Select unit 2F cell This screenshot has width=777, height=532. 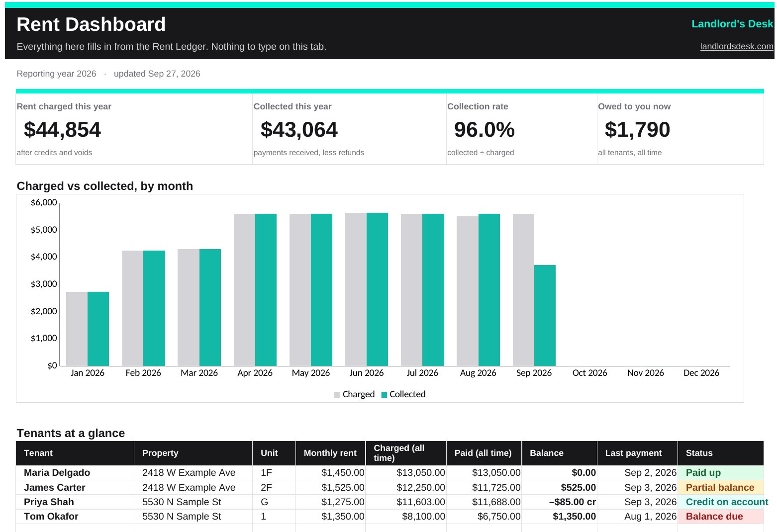click(274, 488)
